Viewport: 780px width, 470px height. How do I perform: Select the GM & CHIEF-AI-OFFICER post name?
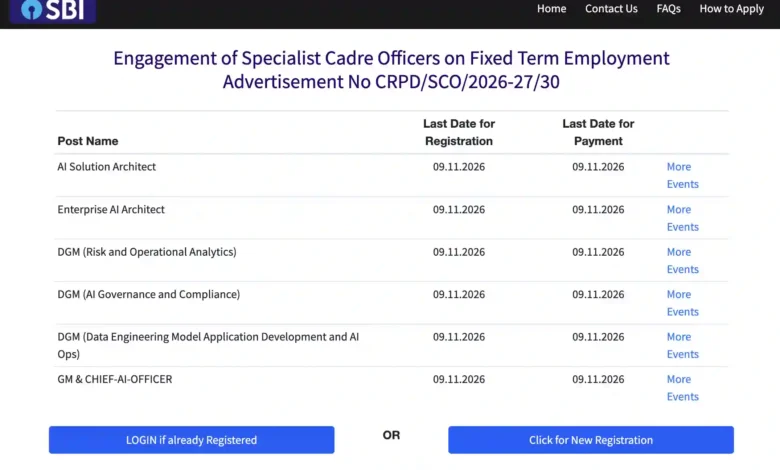(x=115, y=379)
